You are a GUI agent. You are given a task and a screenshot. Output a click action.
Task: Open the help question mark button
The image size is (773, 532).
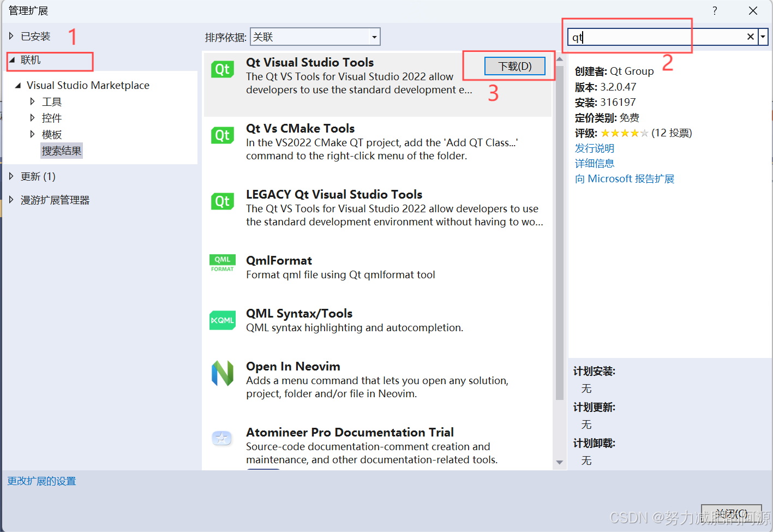[715, 10]
